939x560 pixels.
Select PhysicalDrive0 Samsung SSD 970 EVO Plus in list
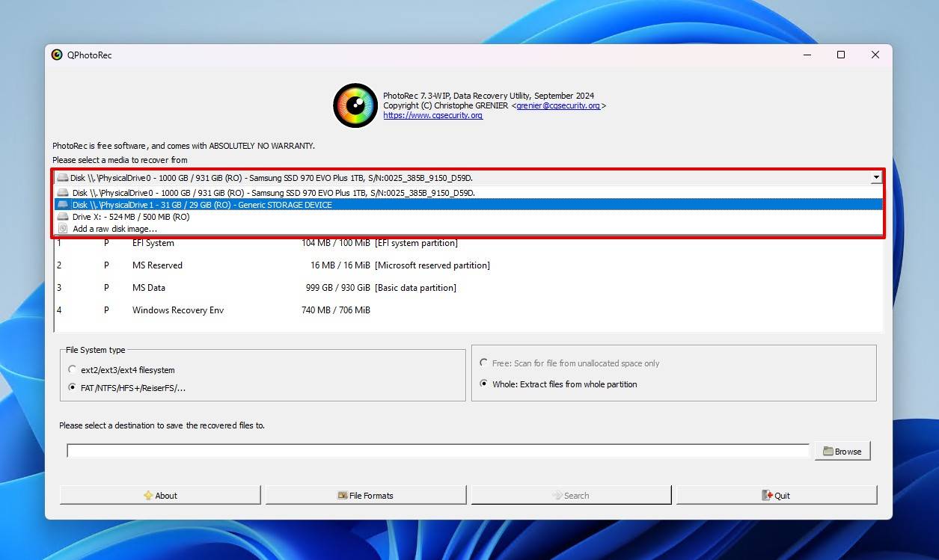[x=468, y=193]
